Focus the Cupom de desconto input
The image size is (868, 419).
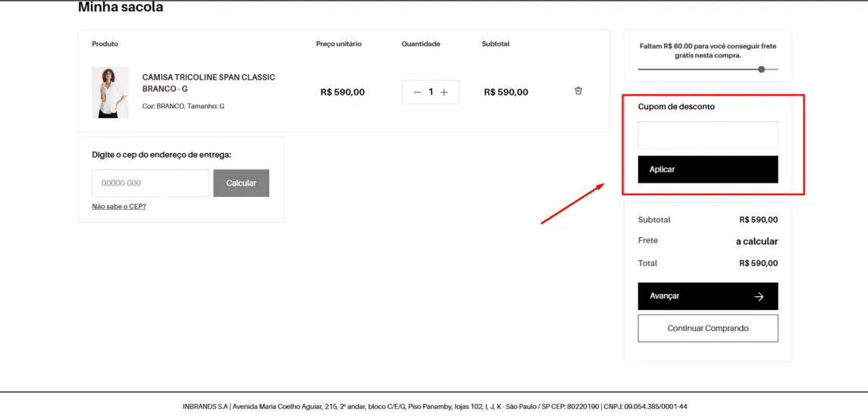coord(708,136)
